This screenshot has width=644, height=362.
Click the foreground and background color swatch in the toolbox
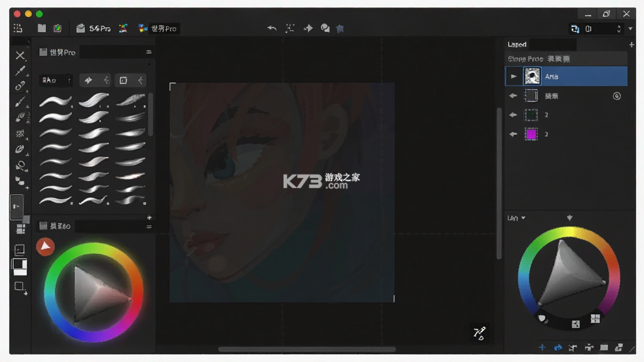tap(19, 266)
